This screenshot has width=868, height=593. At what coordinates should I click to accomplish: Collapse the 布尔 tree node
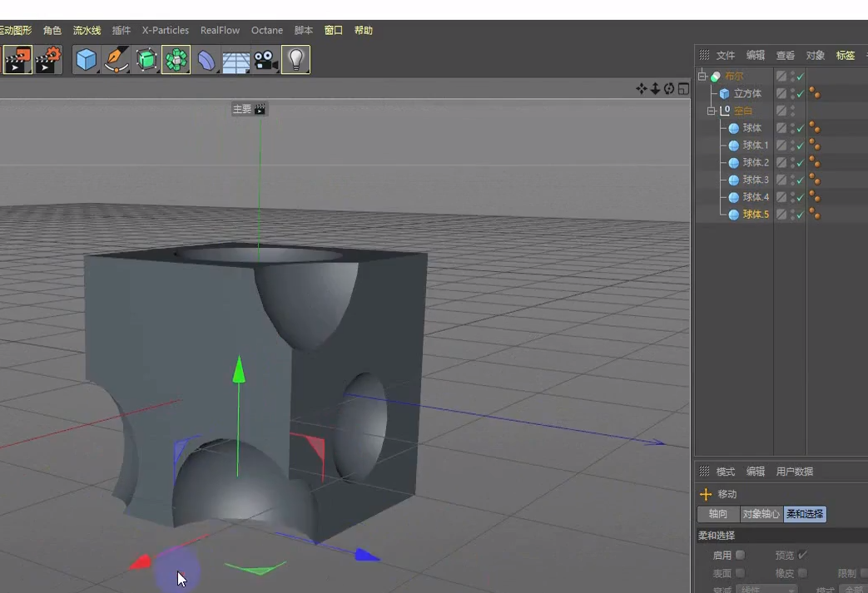pos(702,76)
